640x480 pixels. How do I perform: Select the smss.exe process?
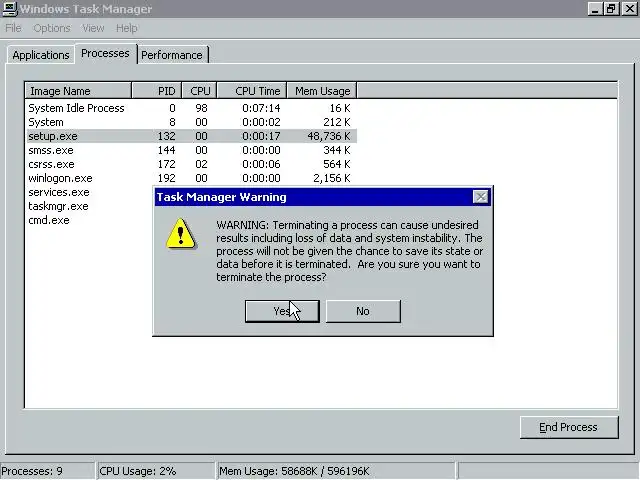pos(191,150)
